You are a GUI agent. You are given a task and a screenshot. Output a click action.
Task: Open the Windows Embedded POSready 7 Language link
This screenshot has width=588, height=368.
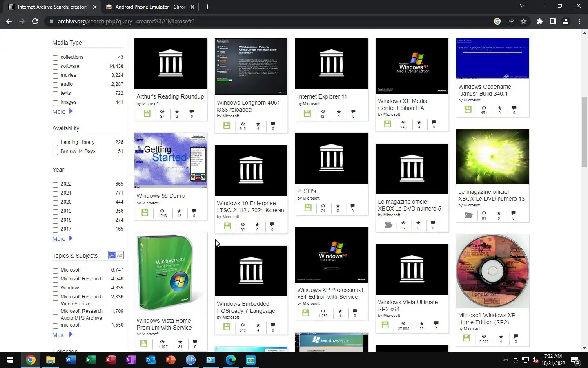click(x=246, y=307)
